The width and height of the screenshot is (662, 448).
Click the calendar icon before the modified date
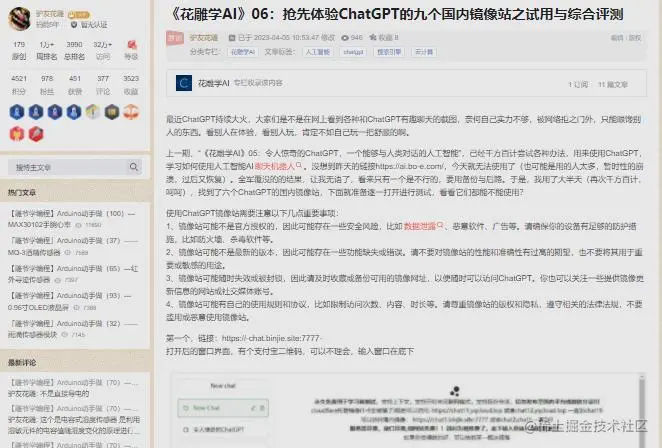231,38
